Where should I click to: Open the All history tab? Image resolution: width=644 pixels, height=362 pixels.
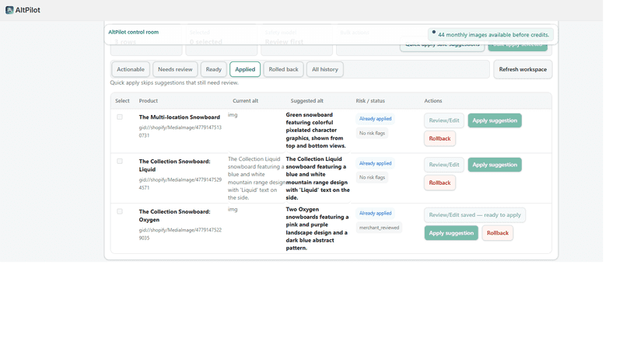[x=325, y=69]
